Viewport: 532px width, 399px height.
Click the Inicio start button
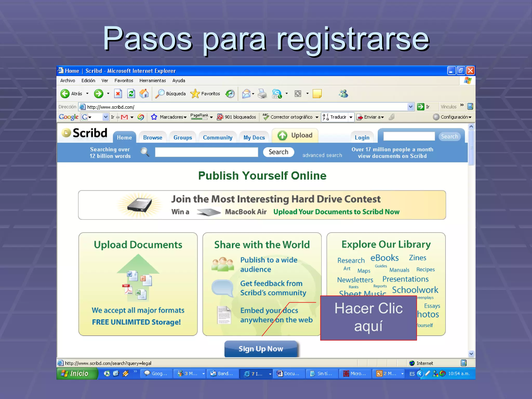(77, 374)
